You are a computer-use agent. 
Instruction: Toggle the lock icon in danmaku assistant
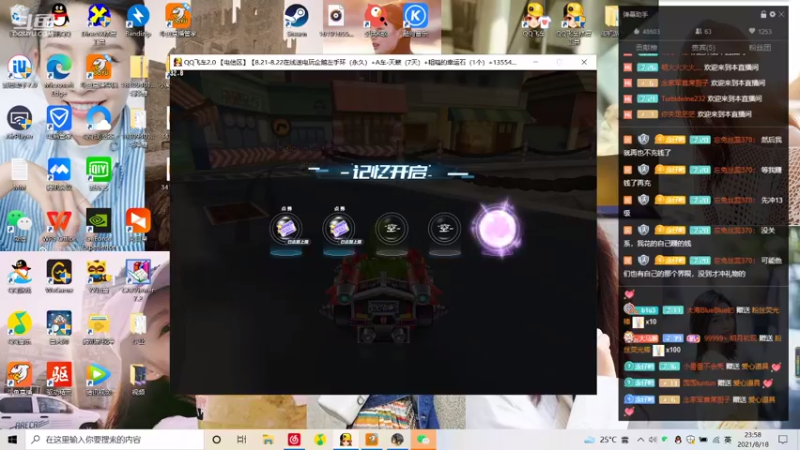click(x=764, y=14)
